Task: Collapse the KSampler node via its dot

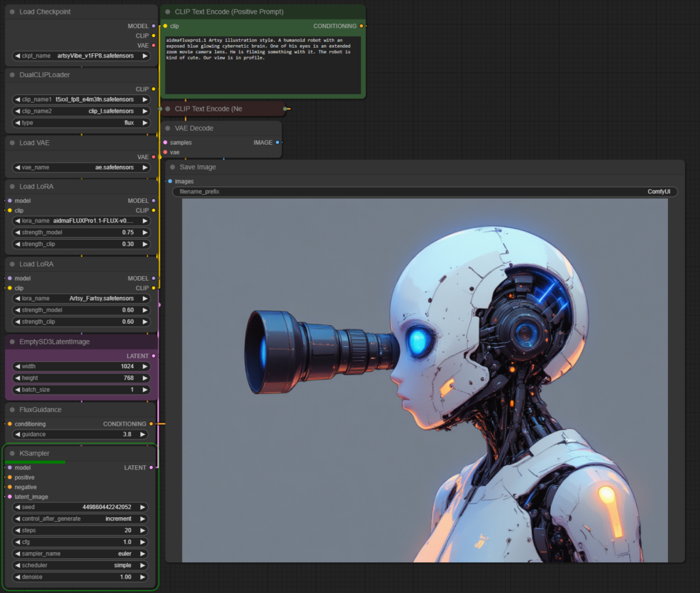Action: [x=12, y=454]
